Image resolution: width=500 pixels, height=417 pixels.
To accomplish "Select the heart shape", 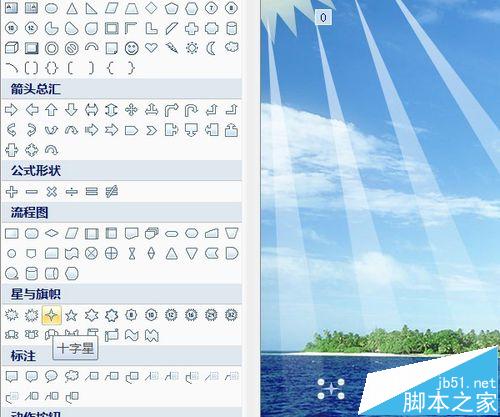I will (x=151, y=48).
